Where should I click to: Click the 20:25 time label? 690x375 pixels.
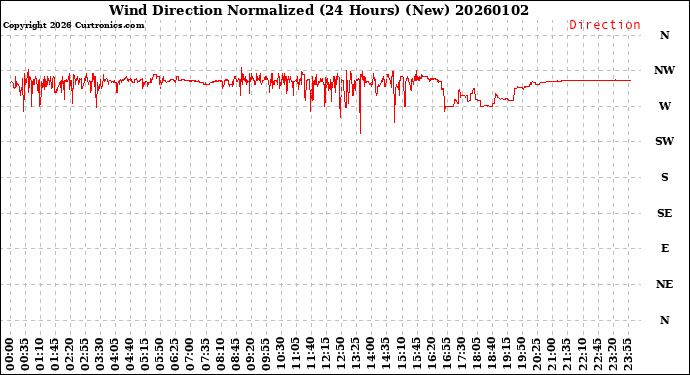pyautogui.click(x=536, y=354)
